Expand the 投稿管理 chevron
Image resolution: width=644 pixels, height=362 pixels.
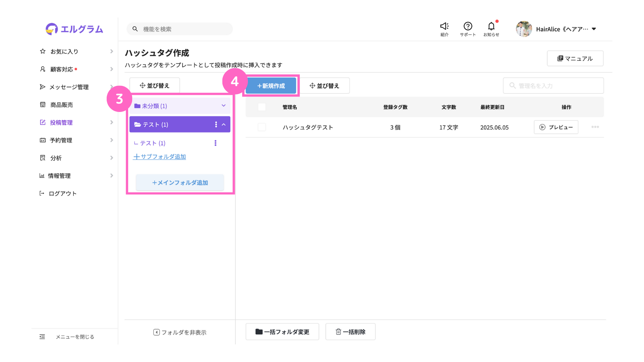(112, 122)
